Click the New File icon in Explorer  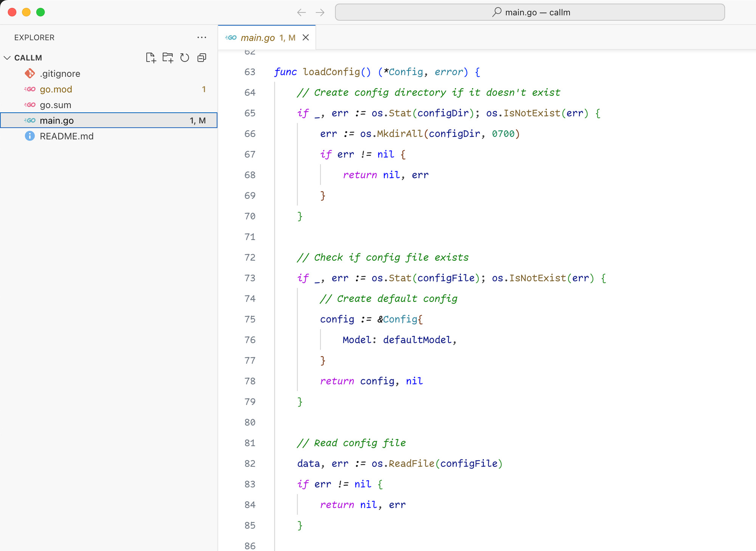pyautogui.click(x=151, y=57)
